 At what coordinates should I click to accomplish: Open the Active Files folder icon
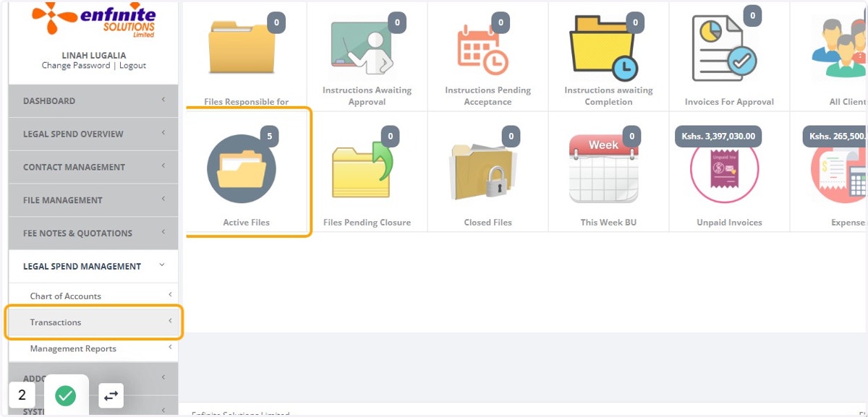tap(242, 169)
